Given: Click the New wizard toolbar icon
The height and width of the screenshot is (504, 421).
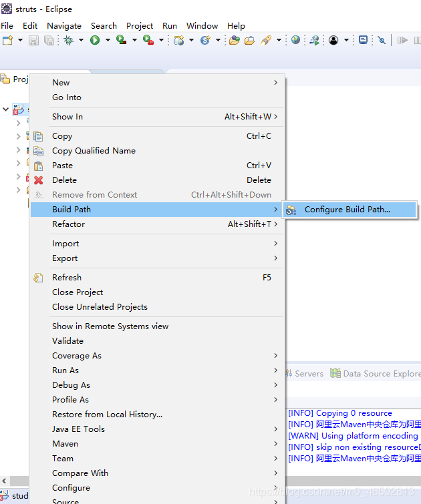Looking at the screenshot, I should pyautogui.click(x=7, y=40).
